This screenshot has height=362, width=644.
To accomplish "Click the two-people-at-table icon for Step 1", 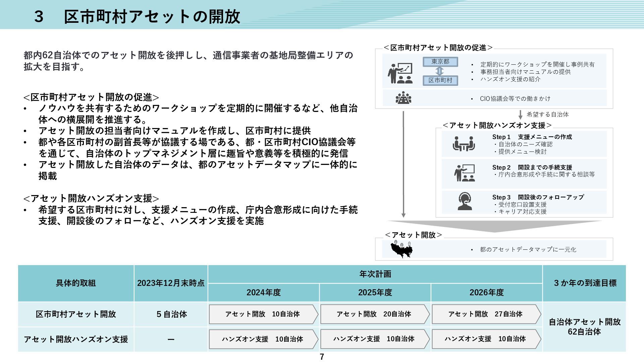I will click(464, 144).
